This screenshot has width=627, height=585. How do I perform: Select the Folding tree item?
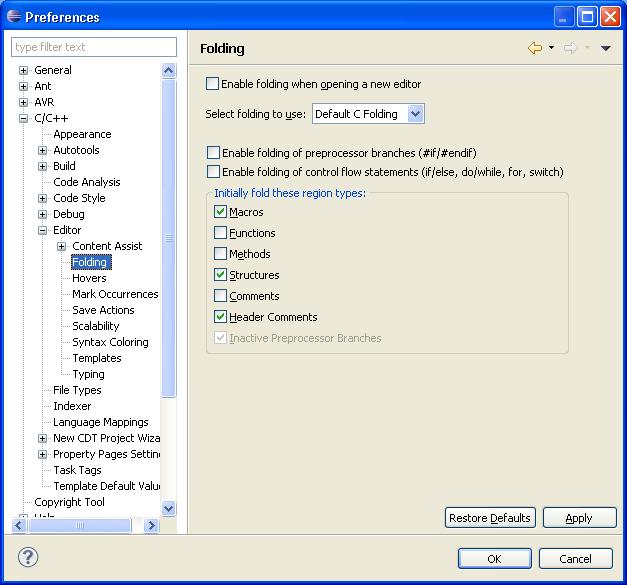point(91,262)
